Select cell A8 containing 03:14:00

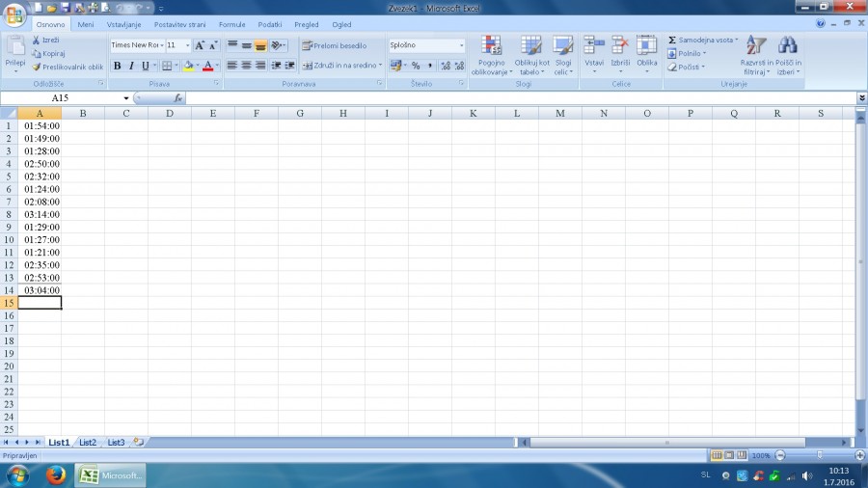[41, 214]
